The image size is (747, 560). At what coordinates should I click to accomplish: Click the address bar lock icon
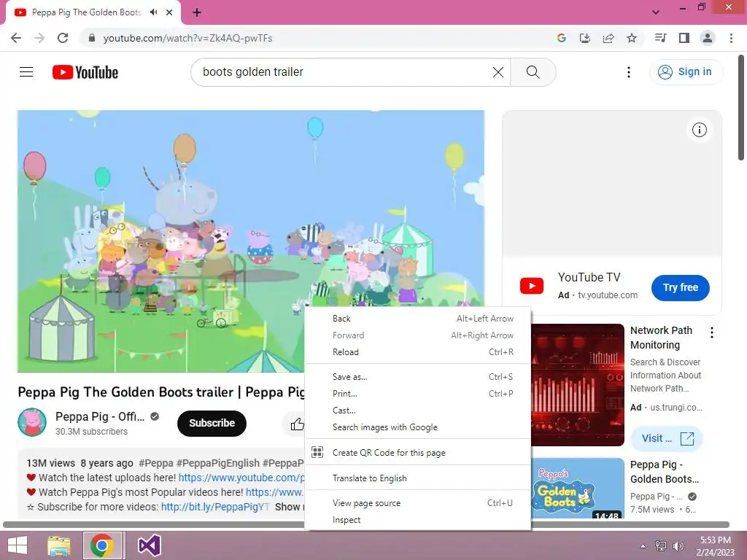92,38
